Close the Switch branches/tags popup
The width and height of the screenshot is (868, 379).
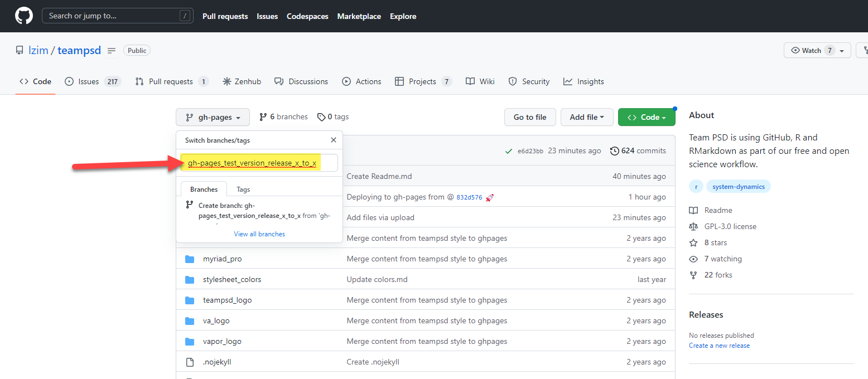(334, 140)
